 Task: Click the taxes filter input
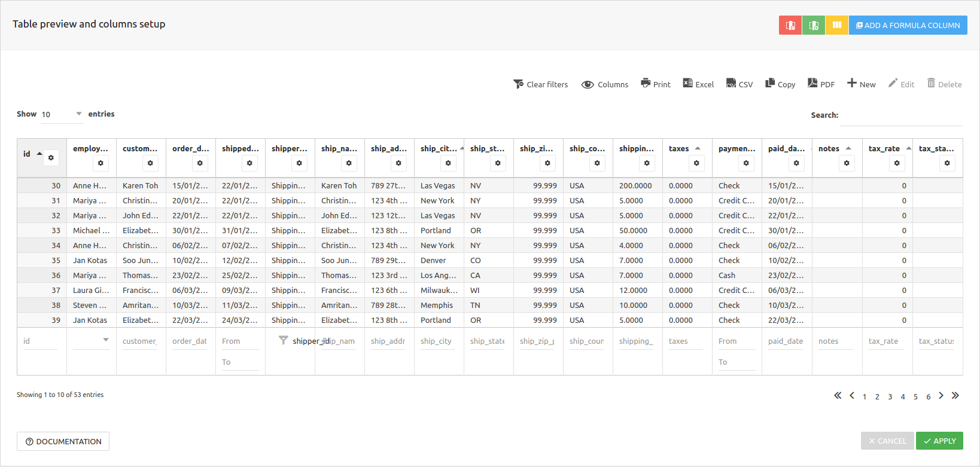coord(686,341)
